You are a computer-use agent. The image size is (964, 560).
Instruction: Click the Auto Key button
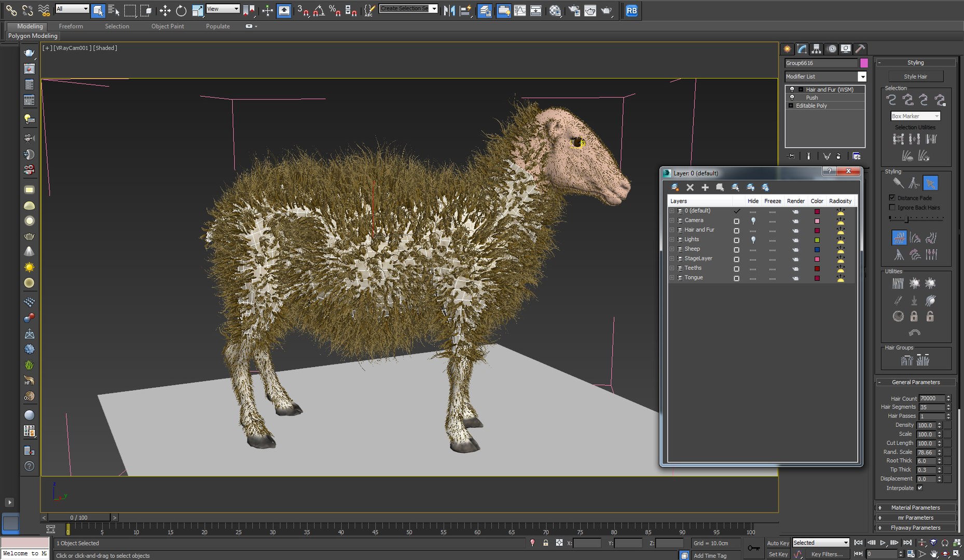point(778,543)
